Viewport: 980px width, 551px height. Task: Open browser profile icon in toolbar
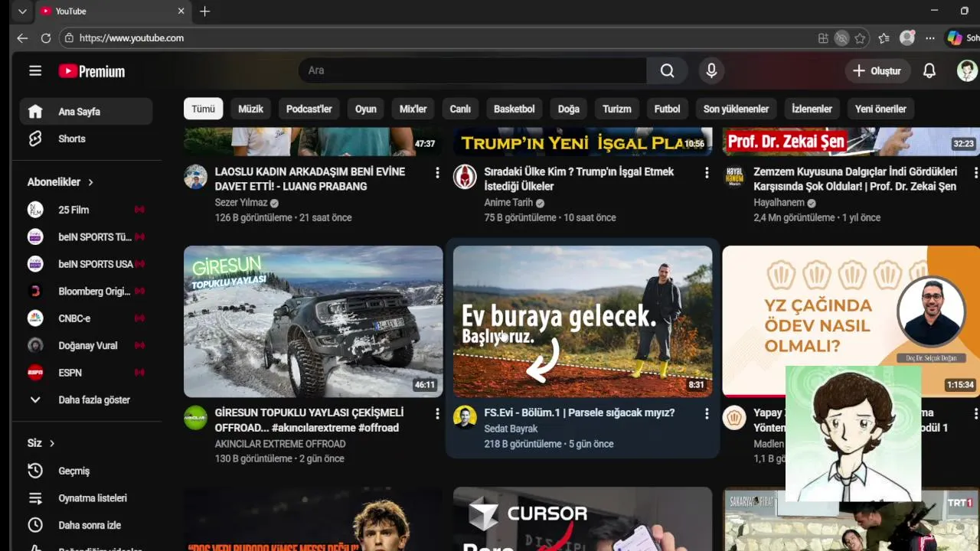click(x=907, y=37)
